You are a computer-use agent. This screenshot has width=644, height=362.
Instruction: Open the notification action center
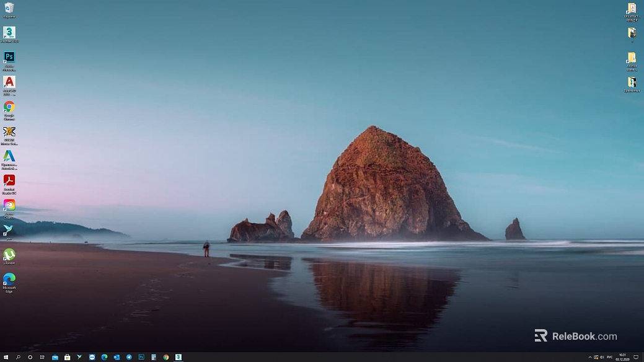point(635,357)
